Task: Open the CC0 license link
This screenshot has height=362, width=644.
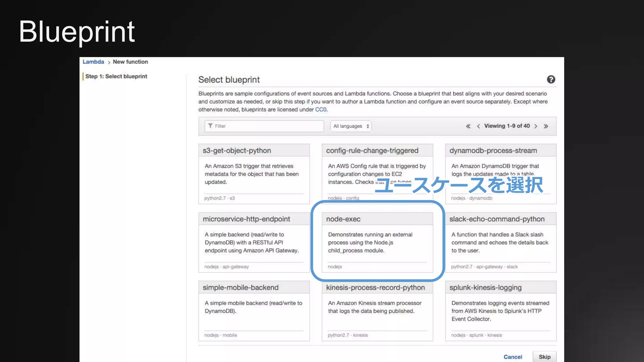Action: click(320, 110)
